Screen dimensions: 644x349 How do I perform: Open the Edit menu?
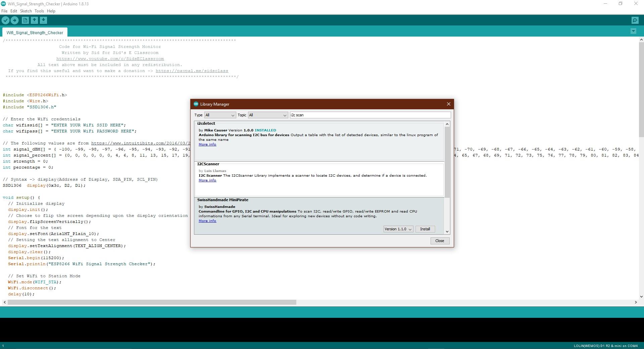pos(14,11)
